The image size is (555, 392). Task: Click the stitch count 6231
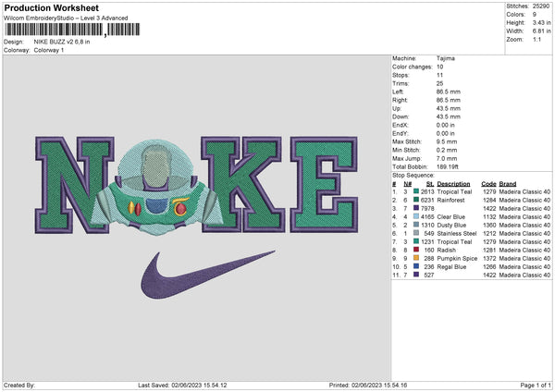pyautogui.click(x=427, y=200)
